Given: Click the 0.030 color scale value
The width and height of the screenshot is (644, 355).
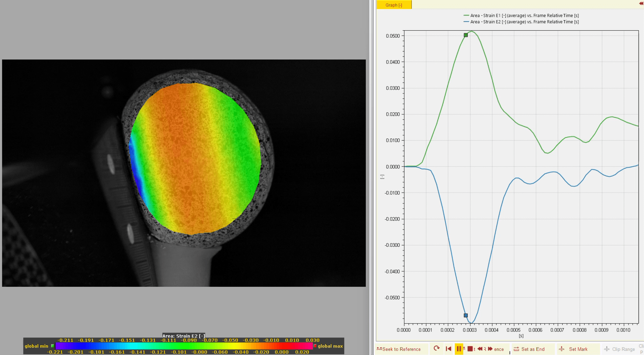Looking at the screenshot, I should tap(312, 340).
